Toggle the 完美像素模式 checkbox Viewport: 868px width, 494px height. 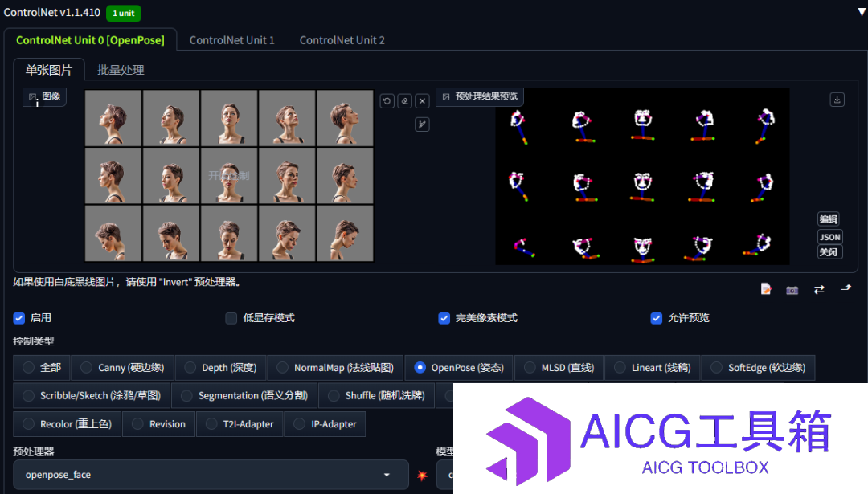(444, 318)
